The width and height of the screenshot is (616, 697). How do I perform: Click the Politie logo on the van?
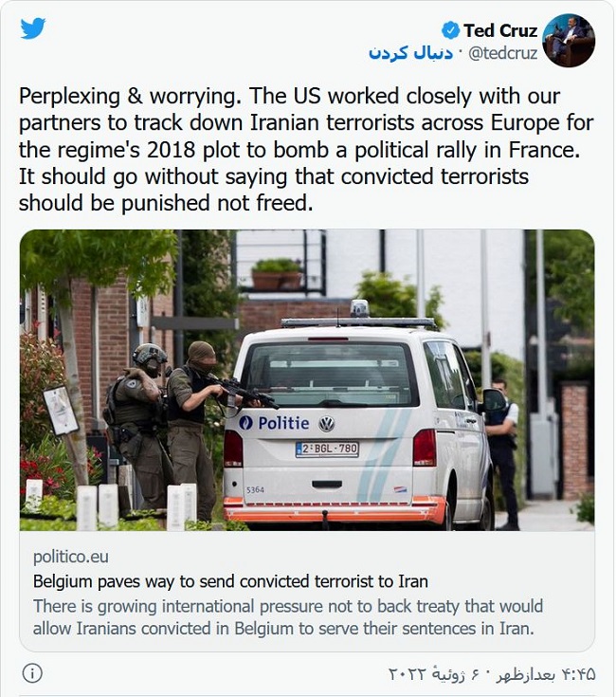pos(274,423)
